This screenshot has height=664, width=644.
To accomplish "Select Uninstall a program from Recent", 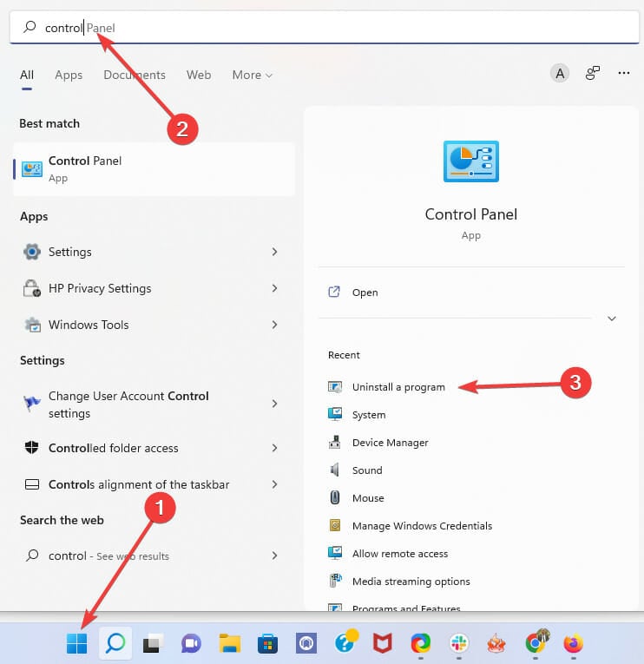I will (x=398, y=387).
